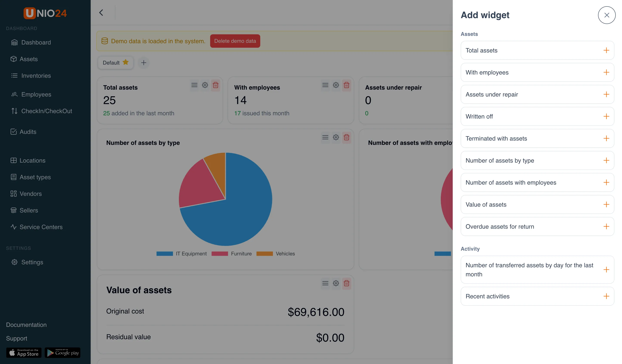Click the '25 added in the last month' text
Screen dimensions: 622x364
[x=139, y=113]
